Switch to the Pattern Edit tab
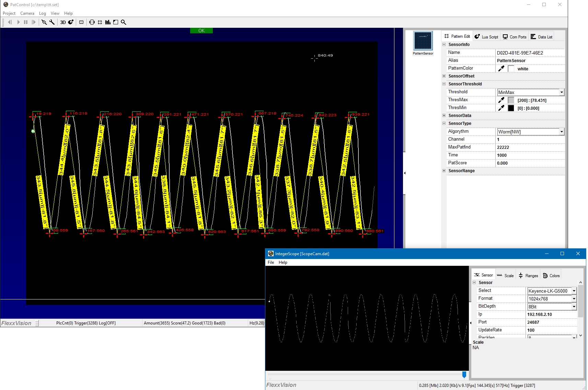This screenshot has height=390, width=588. 457,36
